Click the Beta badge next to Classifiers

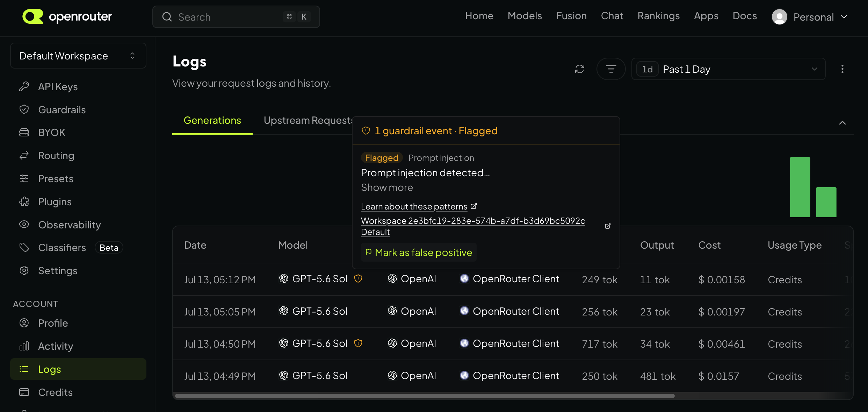click(x=109, y=248)
